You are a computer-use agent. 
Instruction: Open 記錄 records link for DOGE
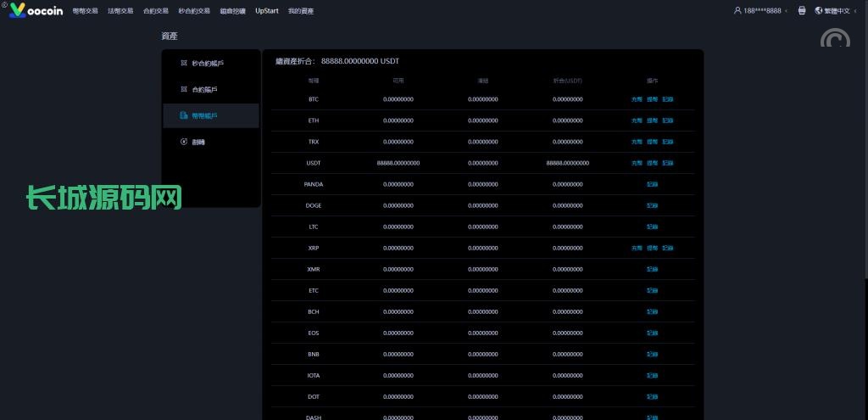[x=652, y=205]
